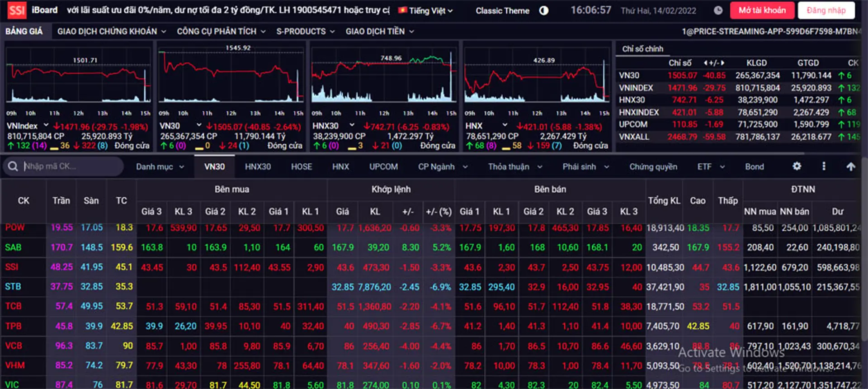Click SAB matched price 167.9
This screenshot has width=868, height=389.
coord(343,247)
